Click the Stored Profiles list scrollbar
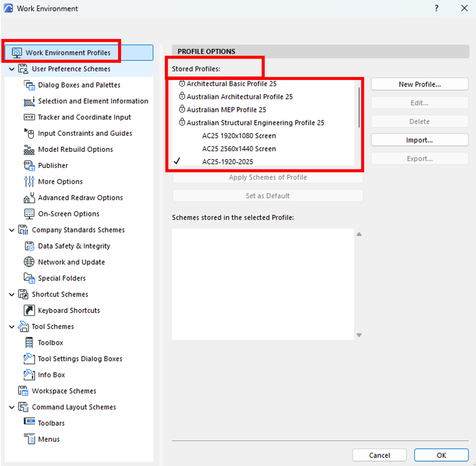Image resolution: width=476 pixels, height=466 pixels. tap(359, 108)
